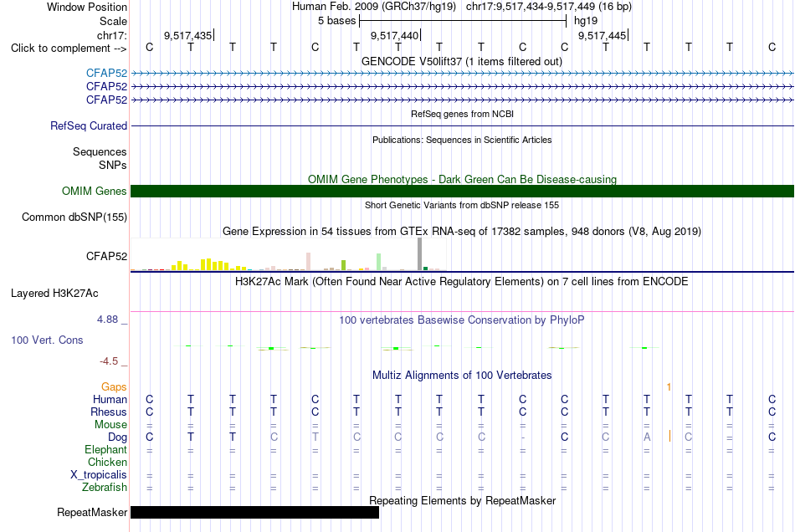
Task: Click the chr17: ruler label
Action: [x=111, y=35]
